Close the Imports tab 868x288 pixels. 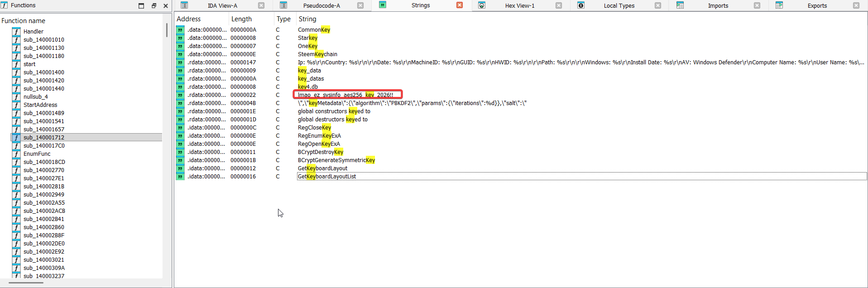757,5
